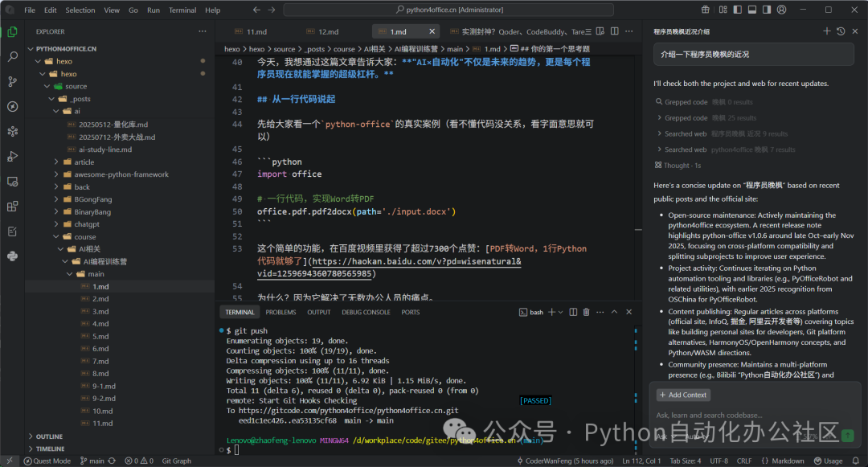Image resolution: width=868 pixels, height=467 pixels.
Task: Start a new chat with plus icon
Action: pos(827,31)
